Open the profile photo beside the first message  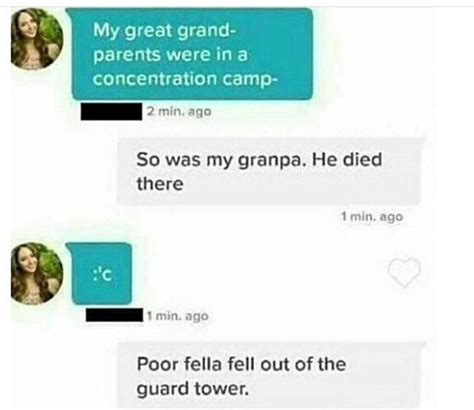point(37,39)
